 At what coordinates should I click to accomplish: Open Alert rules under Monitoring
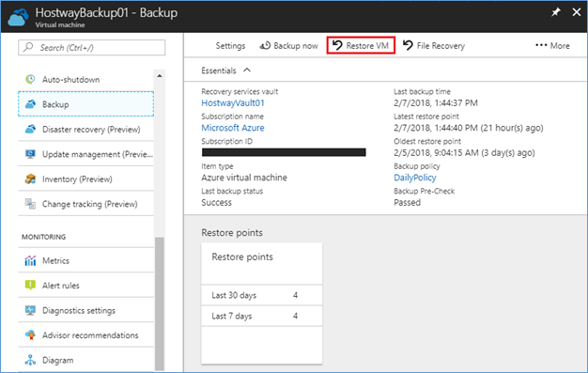tap(85, 286)
